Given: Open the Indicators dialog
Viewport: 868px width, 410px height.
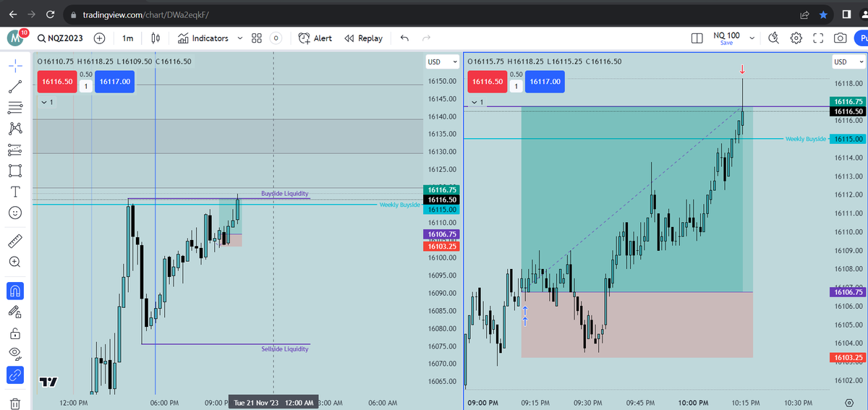Looking at the screenshot, I should [203, 38].
